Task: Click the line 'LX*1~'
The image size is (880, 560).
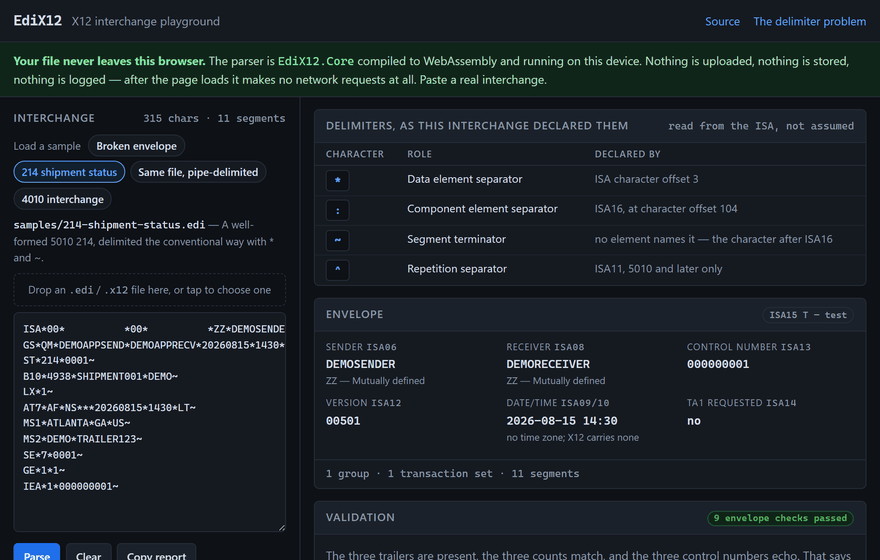Action: [38, 392]
